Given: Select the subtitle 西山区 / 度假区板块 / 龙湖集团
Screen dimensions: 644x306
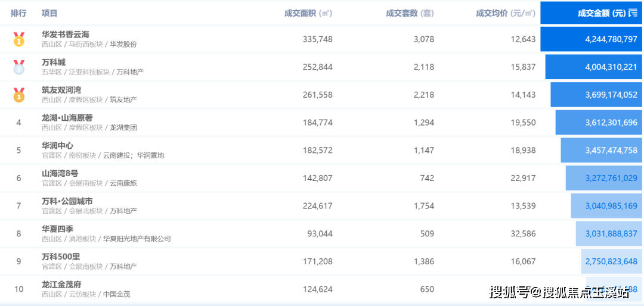Looking at the screenshot, I should tap(89, 127).
